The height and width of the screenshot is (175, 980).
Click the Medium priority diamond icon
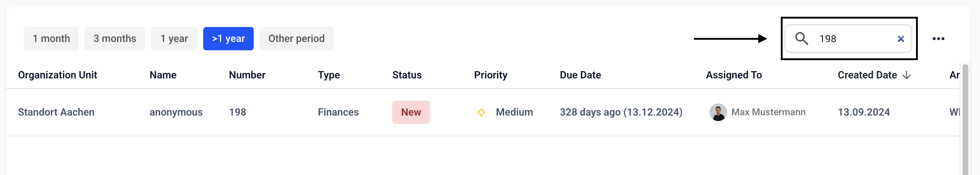481,112
